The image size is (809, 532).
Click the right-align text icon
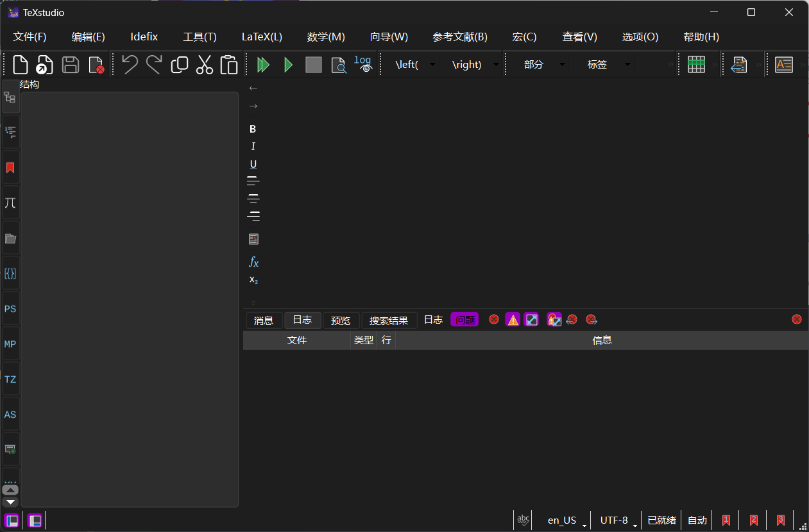pyautogui.click(x=253, y=216)
